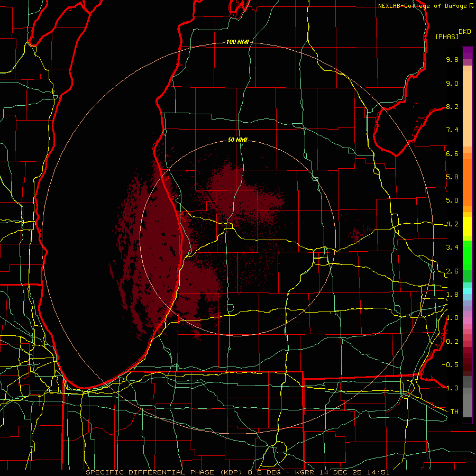Click the 6.6 value on the color scale
This screenshot has height=476, width=476.
452,153
